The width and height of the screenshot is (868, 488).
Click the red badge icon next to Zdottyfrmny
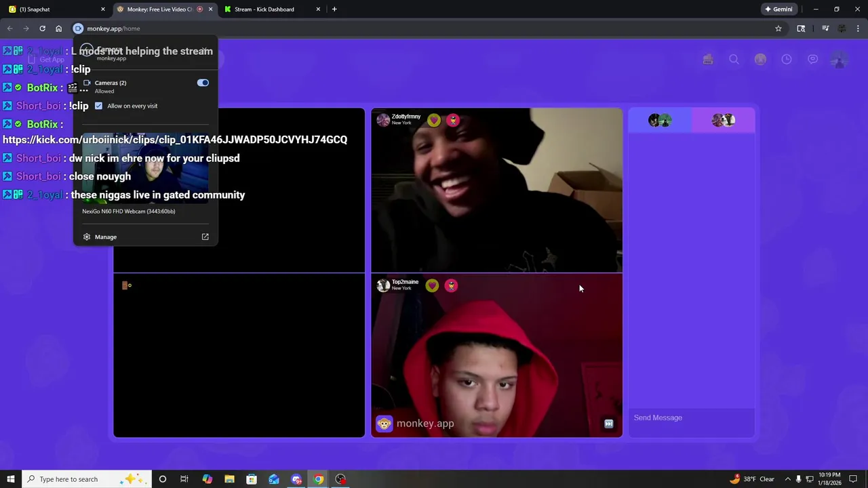(x=453, y=120)
